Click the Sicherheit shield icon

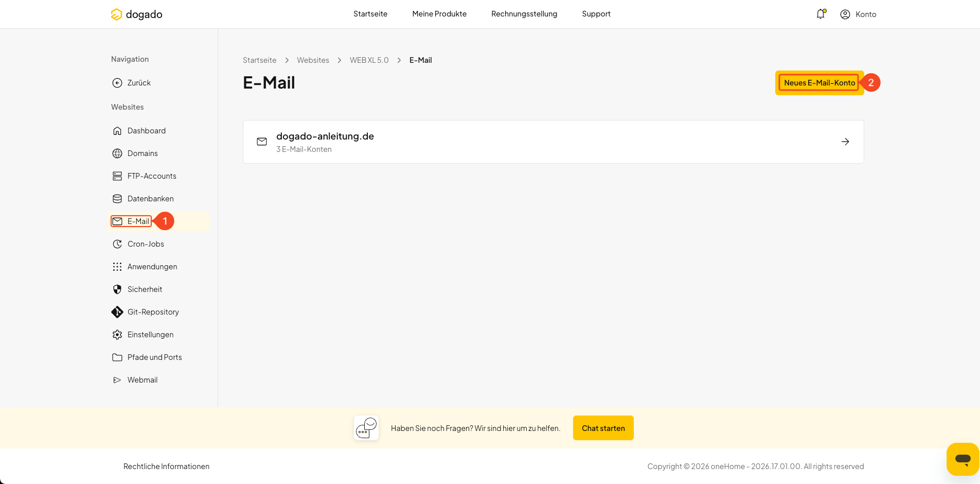[117, 289]
